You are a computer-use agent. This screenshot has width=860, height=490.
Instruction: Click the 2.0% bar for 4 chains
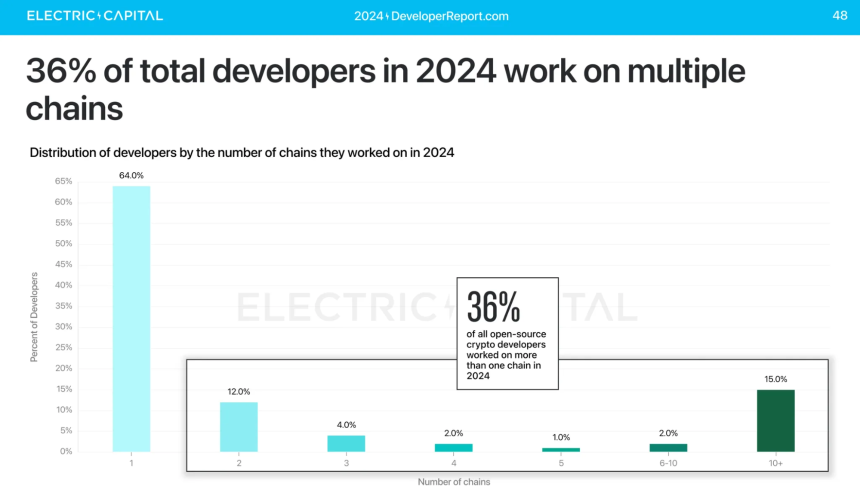point(454,448)
